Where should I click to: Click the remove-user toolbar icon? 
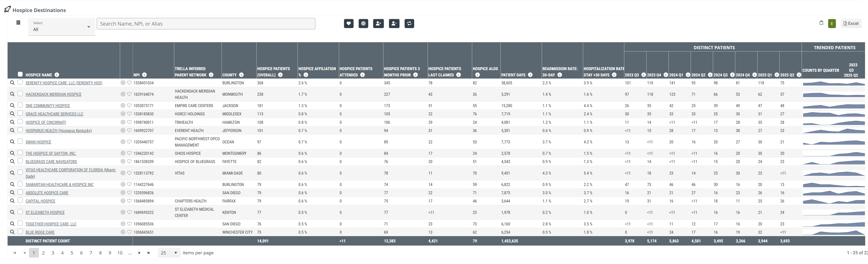tap(394, 24)
